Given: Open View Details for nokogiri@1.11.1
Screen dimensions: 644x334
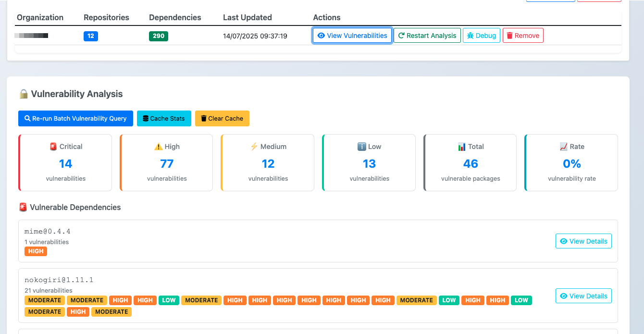Looking at the screenshot, I should [x=583, y=296].
